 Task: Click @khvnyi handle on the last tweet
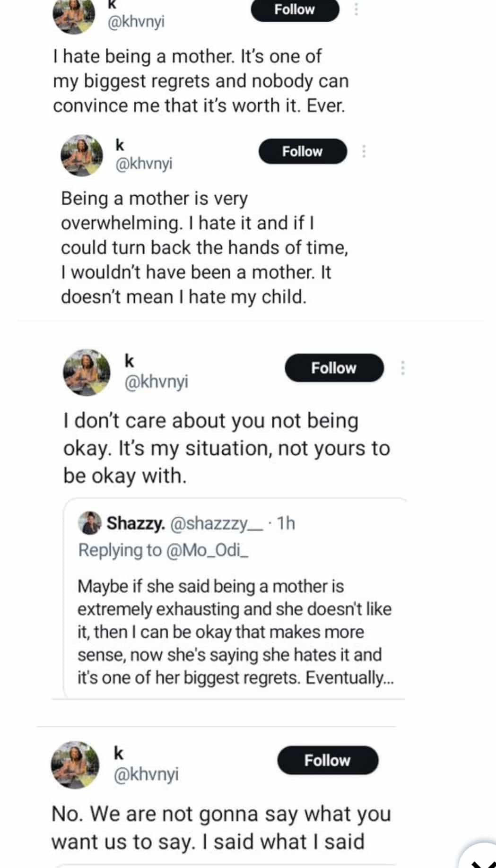pos(146,774)
